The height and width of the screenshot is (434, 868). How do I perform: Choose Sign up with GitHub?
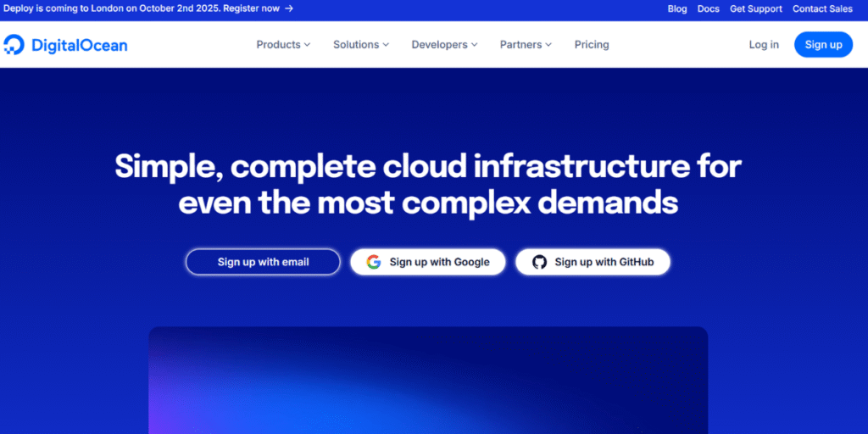point(593,262)
